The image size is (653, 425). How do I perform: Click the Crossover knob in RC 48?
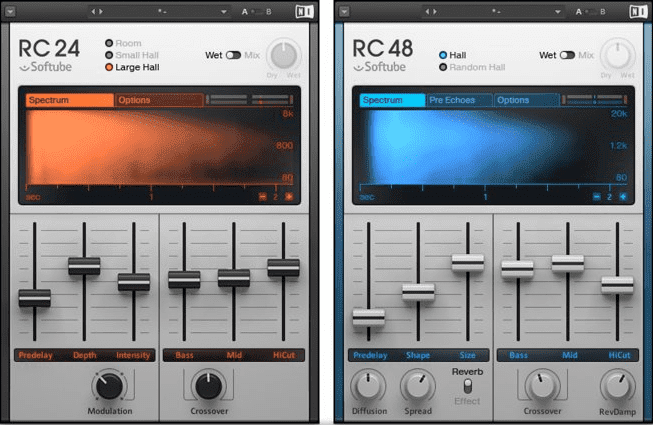point(542,386)
